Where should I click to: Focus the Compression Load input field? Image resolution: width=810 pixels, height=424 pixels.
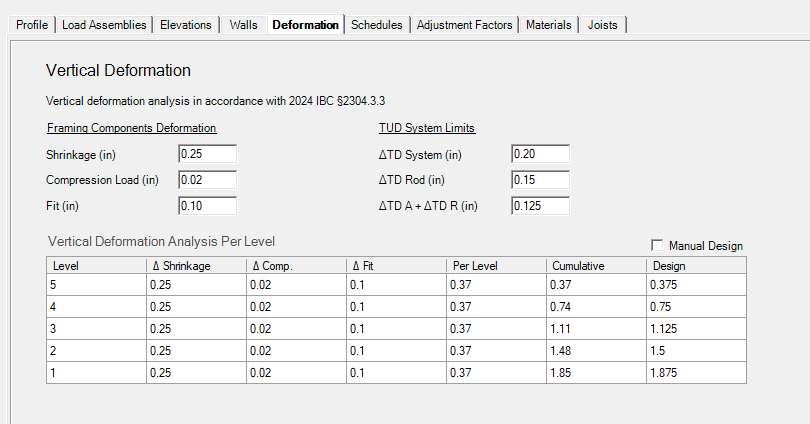208,180
